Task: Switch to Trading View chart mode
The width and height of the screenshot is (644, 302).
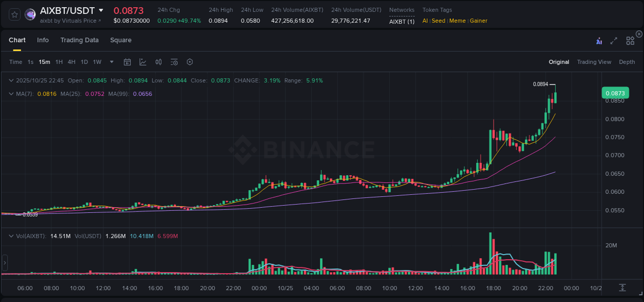Action: click(594, 62)
